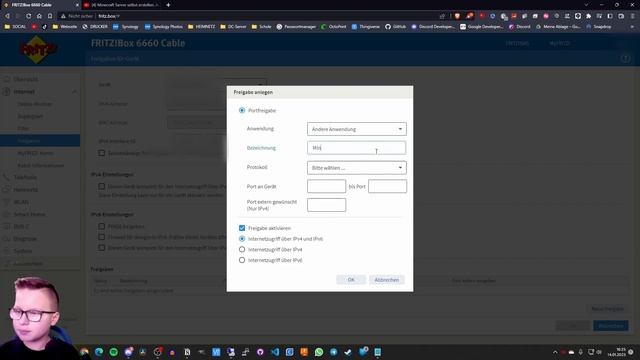The image size is (640, 360).
Task: Select Internetzugriff über IPv4 und IPv6
Action: click(x=242, y=238)
